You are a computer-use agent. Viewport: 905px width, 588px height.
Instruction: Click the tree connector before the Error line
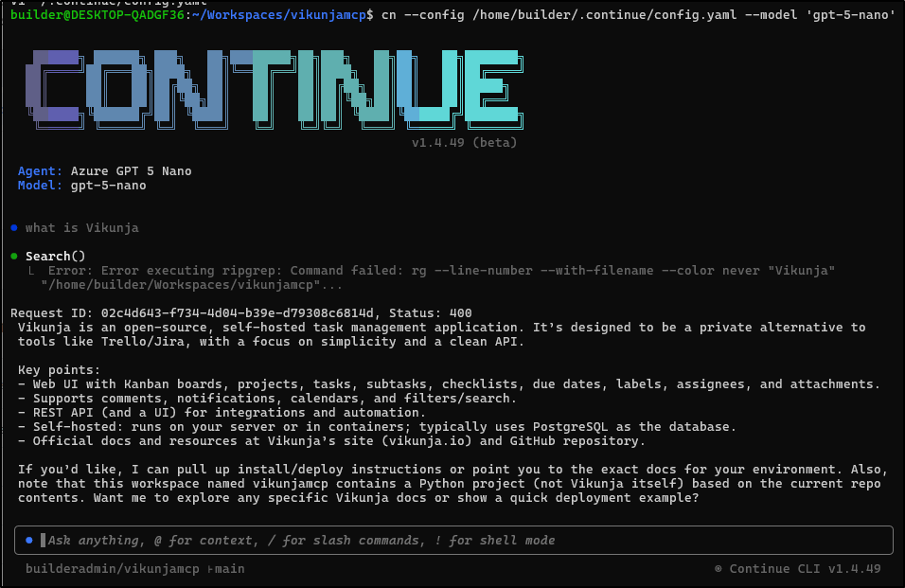[34, 271]
